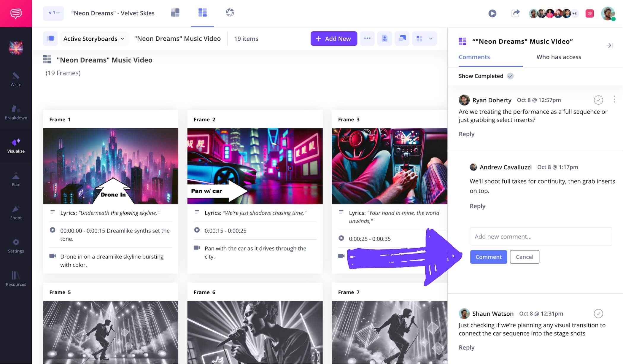The image size is (623, 364).
Task: Click the Add new comment field
Action: 541,236
